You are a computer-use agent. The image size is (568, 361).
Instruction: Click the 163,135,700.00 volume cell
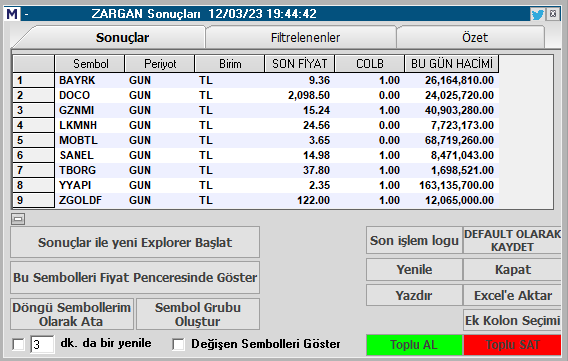(451, 185)
